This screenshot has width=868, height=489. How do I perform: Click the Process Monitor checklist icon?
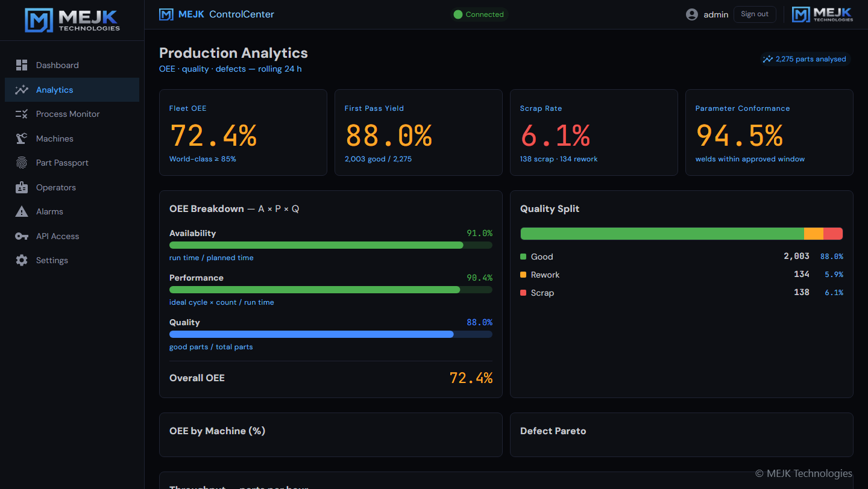coord(22,114)
